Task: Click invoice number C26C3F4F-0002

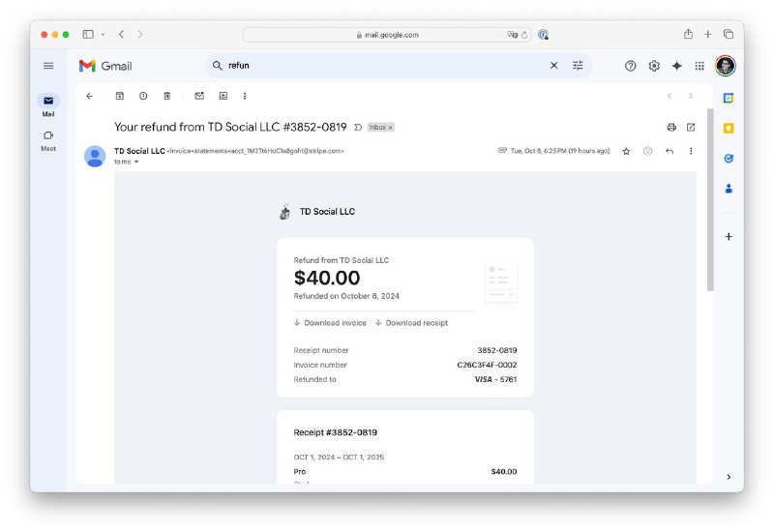Action: [x=487, y=366]
